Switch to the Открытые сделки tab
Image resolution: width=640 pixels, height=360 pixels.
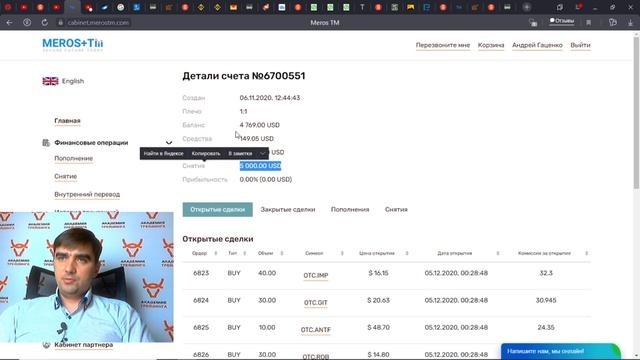coord(218,209)
